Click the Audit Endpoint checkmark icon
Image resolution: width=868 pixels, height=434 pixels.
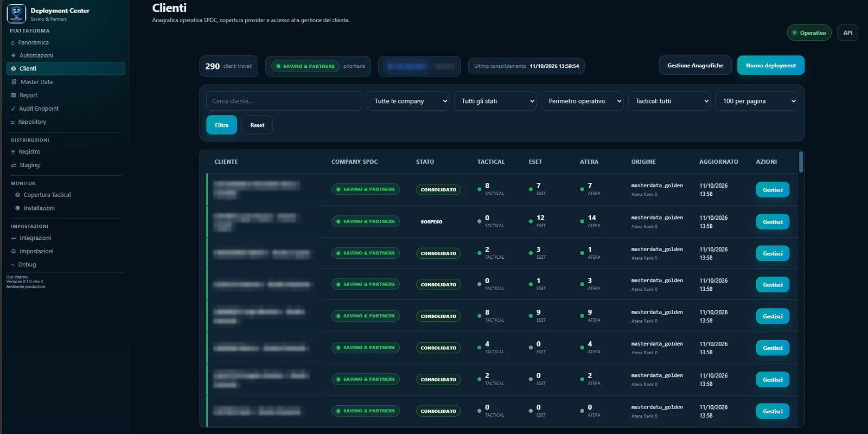[x=13, y=108]
